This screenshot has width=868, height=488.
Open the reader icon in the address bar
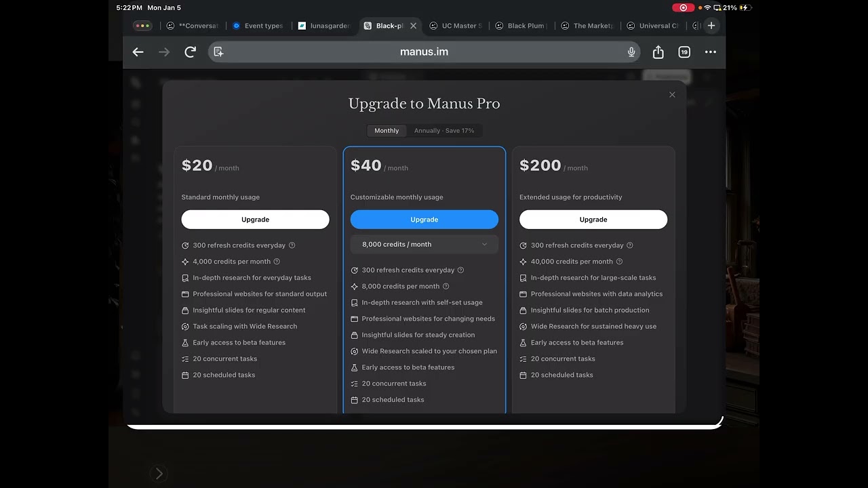(218, 52)
